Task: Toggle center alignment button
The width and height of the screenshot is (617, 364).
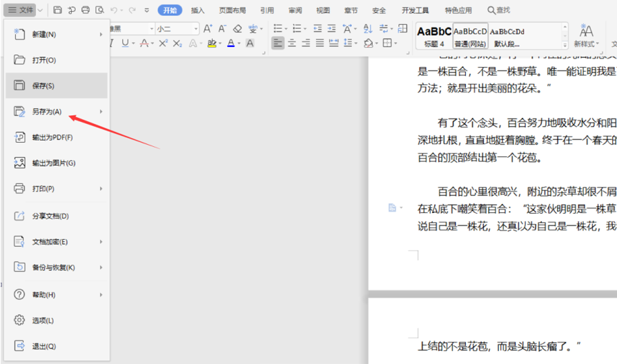Action: [292, 43]
